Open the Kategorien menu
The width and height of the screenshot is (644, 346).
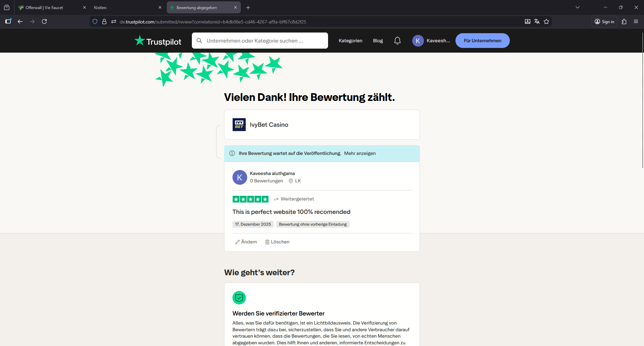click(351, 41)
